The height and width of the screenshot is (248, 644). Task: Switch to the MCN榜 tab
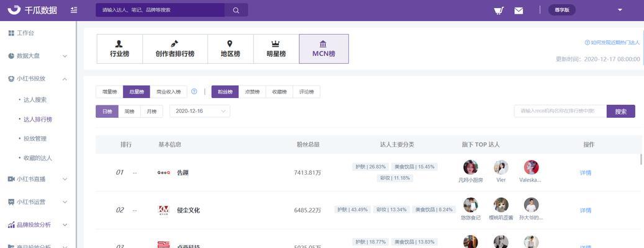click(324, 49)
